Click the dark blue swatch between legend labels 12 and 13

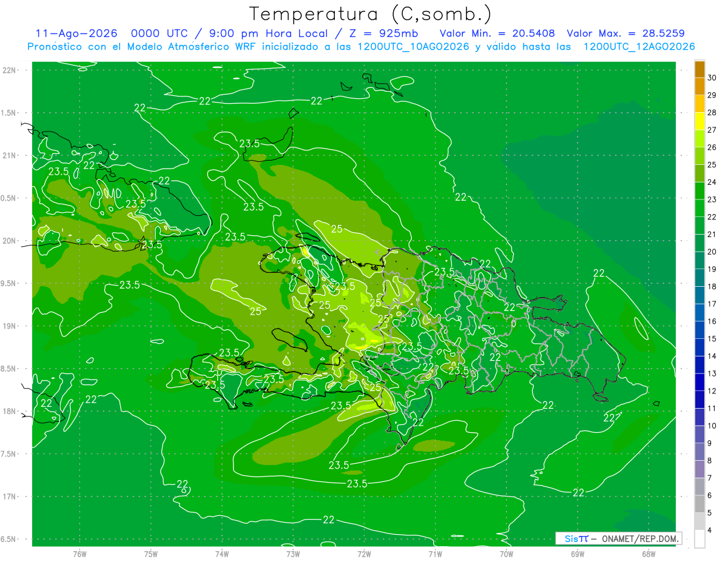coord(699,382)
